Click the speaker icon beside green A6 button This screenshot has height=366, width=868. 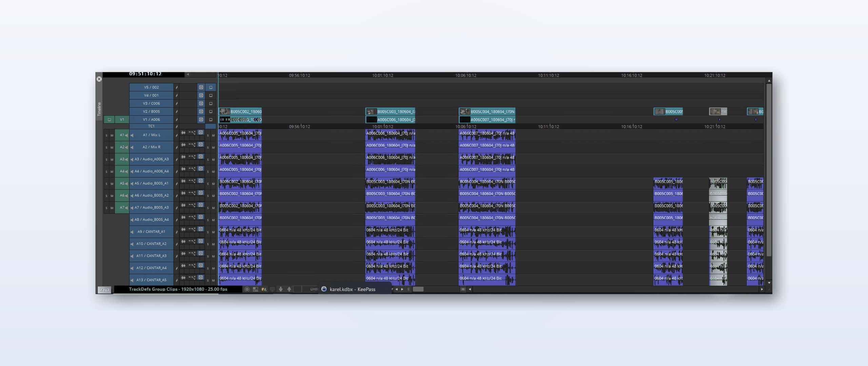127,196
